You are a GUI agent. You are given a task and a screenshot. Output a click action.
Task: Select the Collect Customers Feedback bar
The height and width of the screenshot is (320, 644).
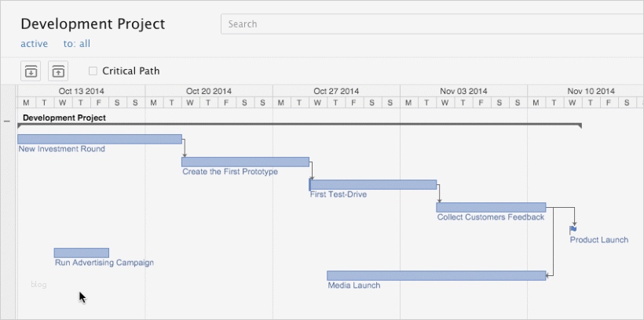pyautogui.click(x=491, y=207)
